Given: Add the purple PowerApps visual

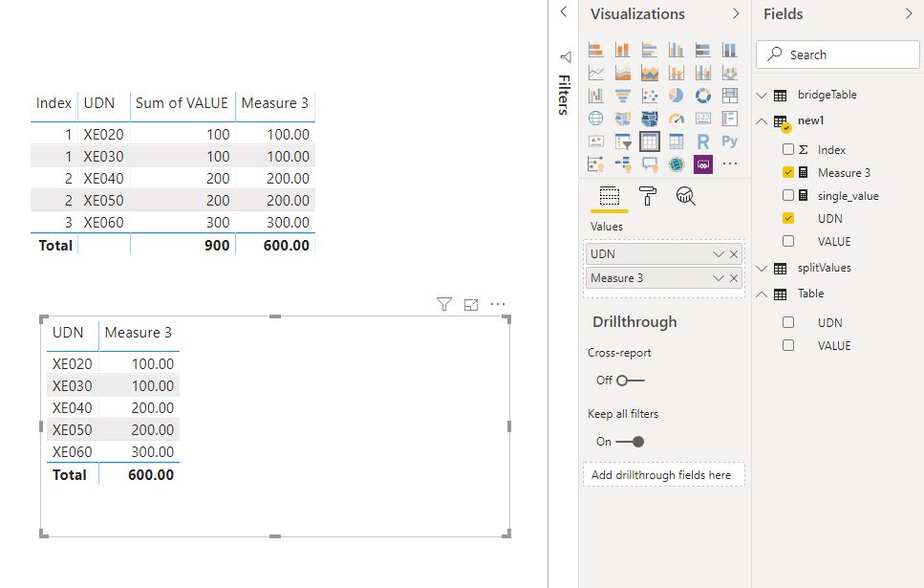Looking at the screenshot, I should tap(703, 163).
